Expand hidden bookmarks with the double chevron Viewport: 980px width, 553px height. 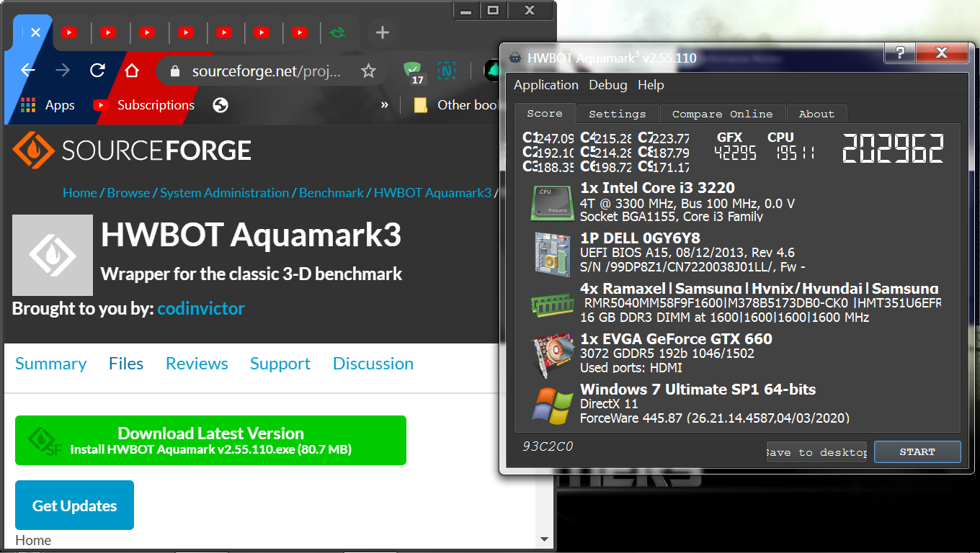coord(385,105)
